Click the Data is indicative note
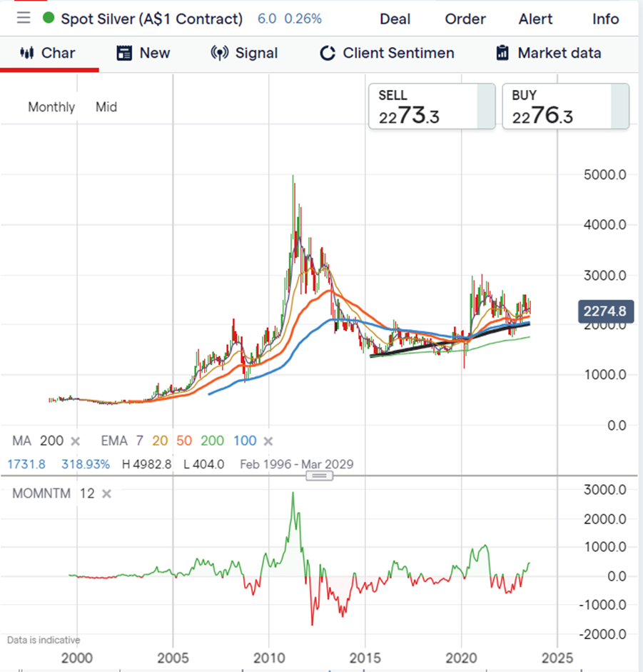This screenshot has width=643, height=672. (x=44, y=641)
